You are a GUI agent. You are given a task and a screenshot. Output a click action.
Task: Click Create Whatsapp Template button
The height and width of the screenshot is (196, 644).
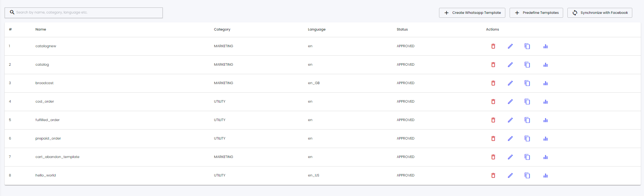coord(472,13)
